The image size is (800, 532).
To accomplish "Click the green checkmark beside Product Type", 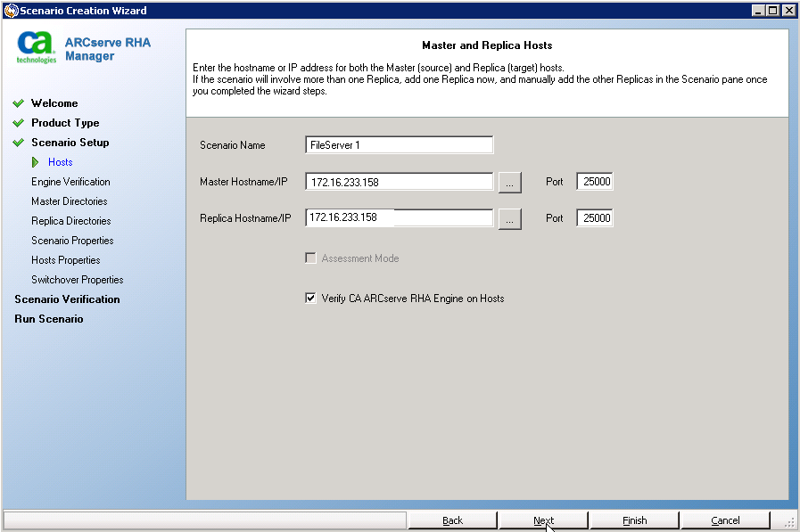I will (x=19, y=123).
